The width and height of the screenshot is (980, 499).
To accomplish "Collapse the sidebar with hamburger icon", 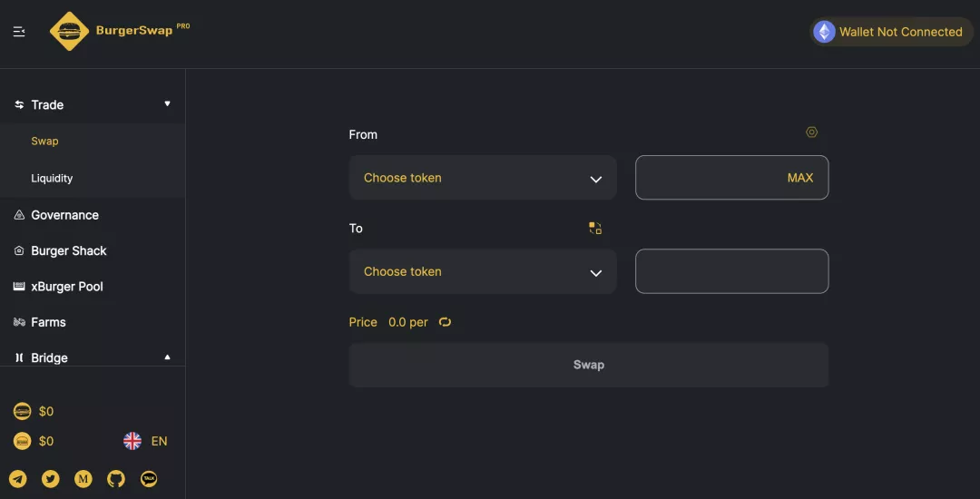I will (x=19, y=32).
